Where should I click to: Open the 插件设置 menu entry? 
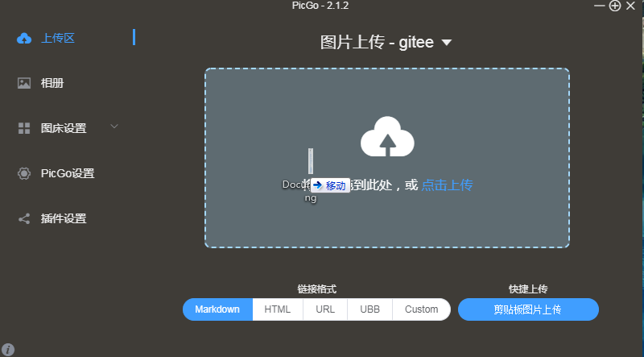(64, 218)
